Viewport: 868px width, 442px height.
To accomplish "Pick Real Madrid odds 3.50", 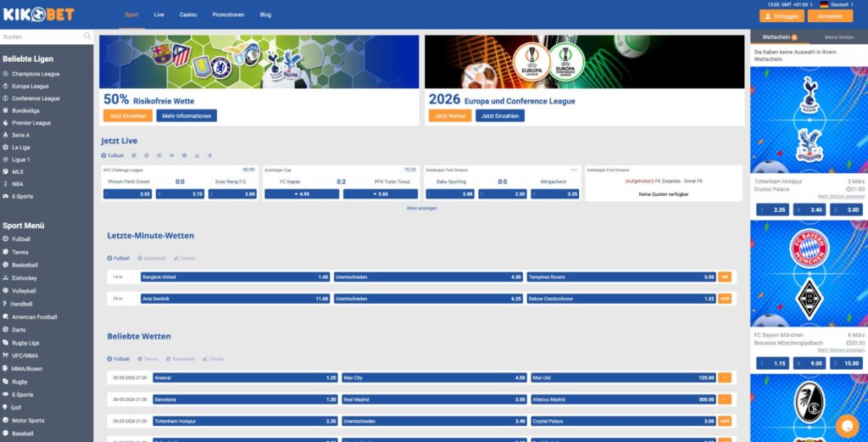I will click(x=434, y=400).
